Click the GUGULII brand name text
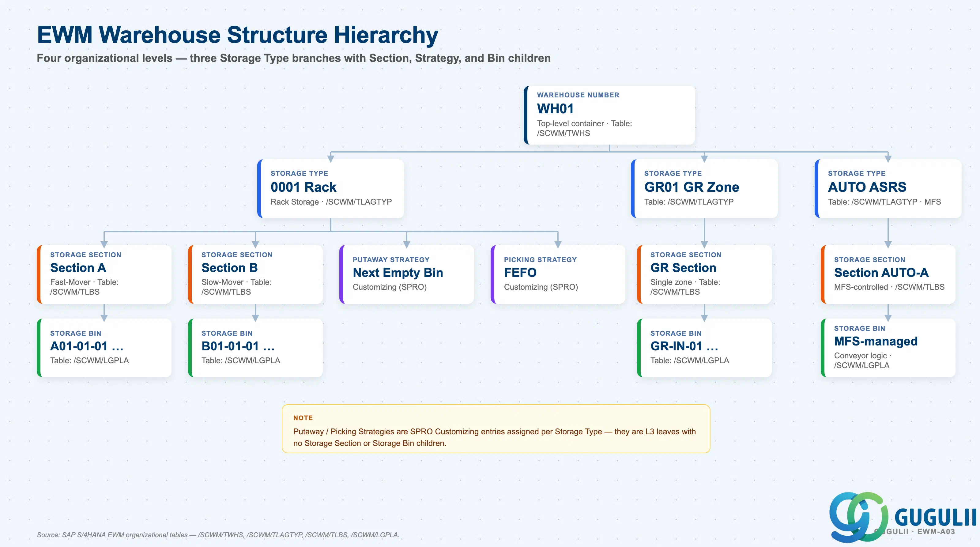 pos(935,517)
